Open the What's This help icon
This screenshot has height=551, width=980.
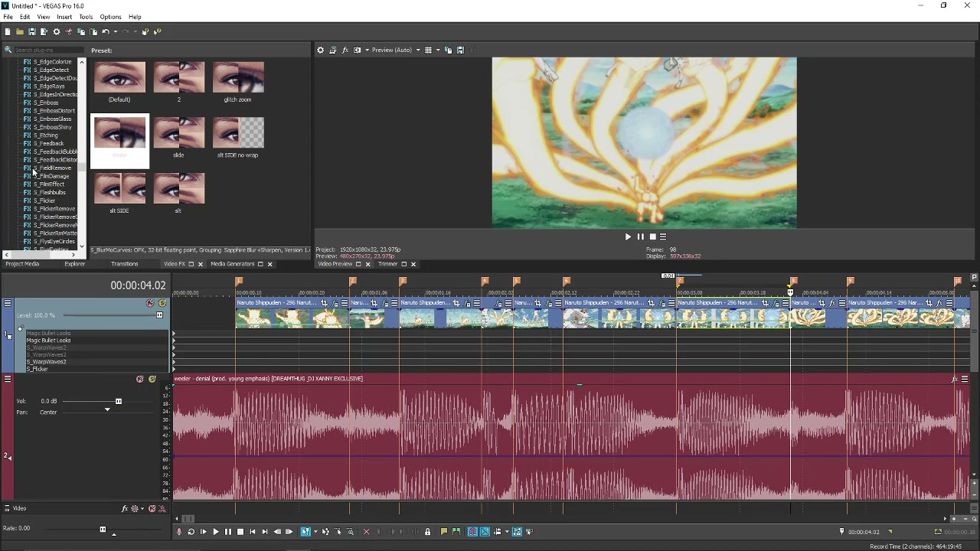[157, 31]
